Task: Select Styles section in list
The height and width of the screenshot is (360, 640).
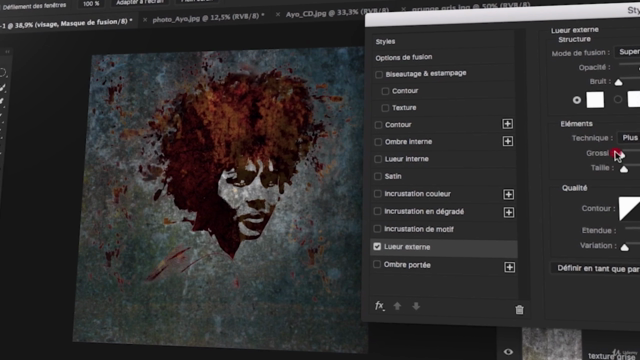Action: coord(385,42)
